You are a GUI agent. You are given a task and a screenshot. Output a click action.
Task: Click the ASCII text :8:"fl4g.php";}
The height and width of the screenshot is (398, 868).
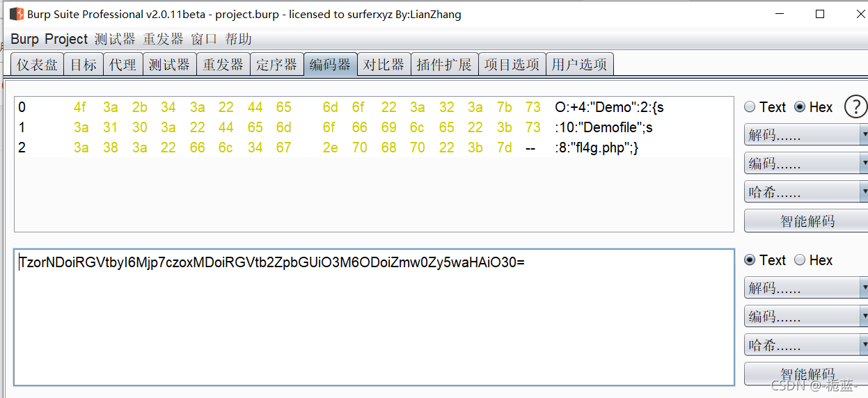click(x=597, y=148)
